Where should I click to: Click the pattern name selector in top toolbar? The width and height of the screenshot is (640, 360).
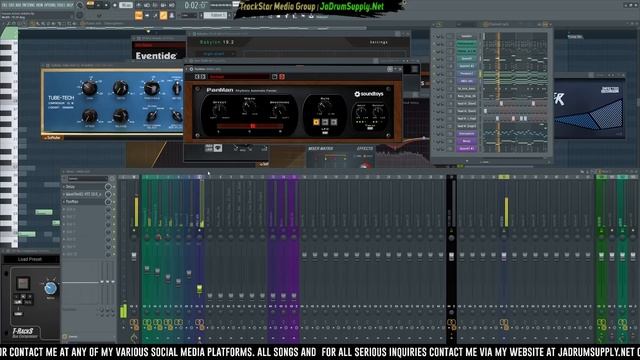coord(215,15)
